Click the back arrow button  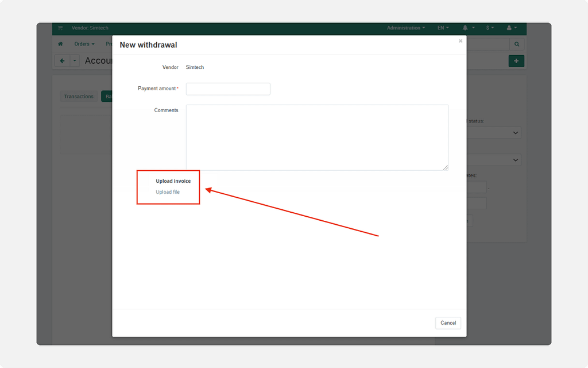(x=62, y=61)
